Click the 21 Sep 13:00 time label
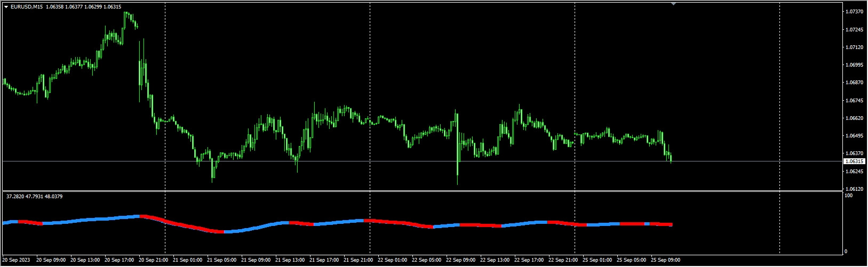868x267 pixels. click(290, 260)
